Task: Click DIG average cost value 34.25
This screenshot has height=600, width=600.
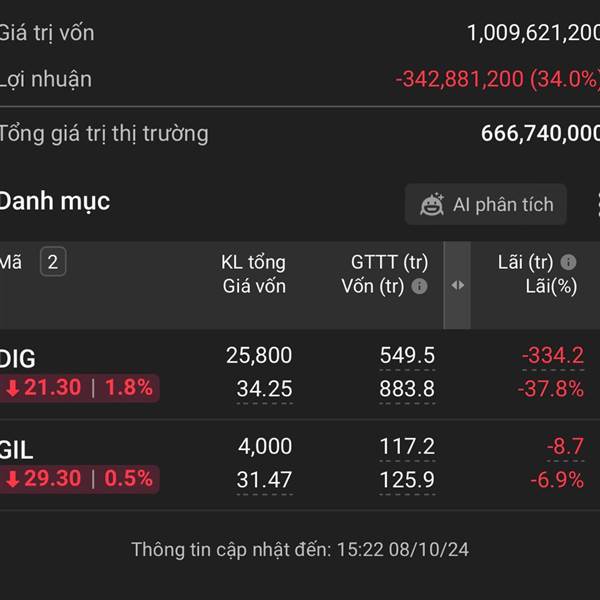Action: (x=264, y=389)
